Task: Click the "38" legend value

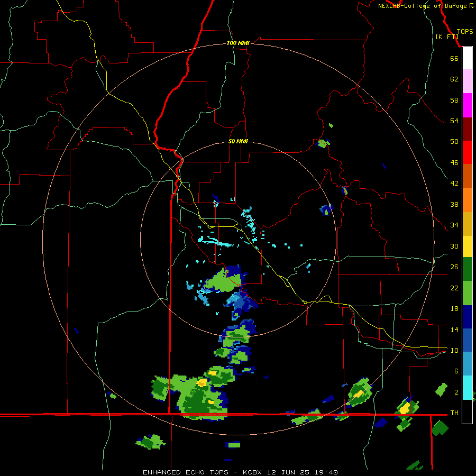Action: tap(454, 204)
